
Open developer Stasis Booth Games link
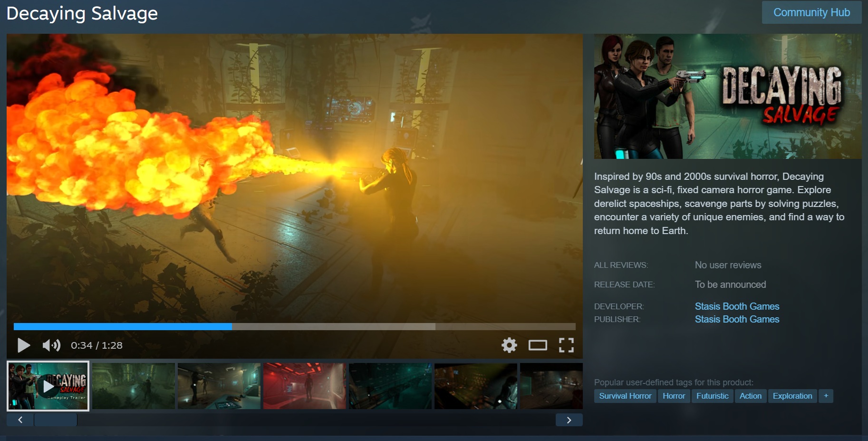pos(737,306)
